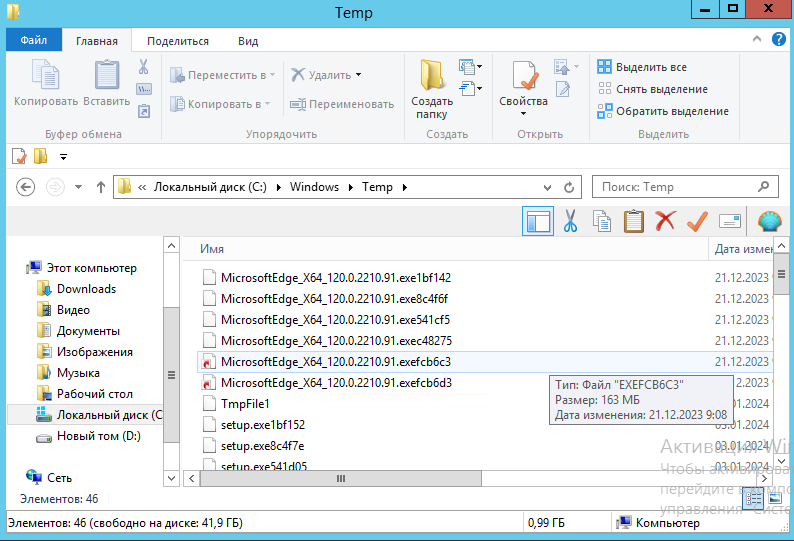794x541 pixels.
Task: Click the Paste shortcut icon in ribbon
Action: click(x=144, y=111)
